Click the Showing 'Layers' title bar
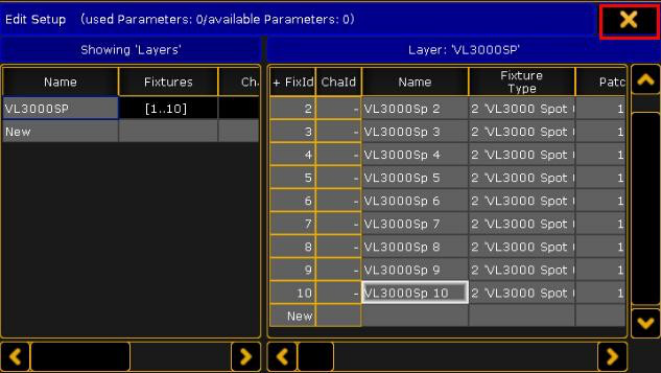Screen dimensions: 661x373 131,50
